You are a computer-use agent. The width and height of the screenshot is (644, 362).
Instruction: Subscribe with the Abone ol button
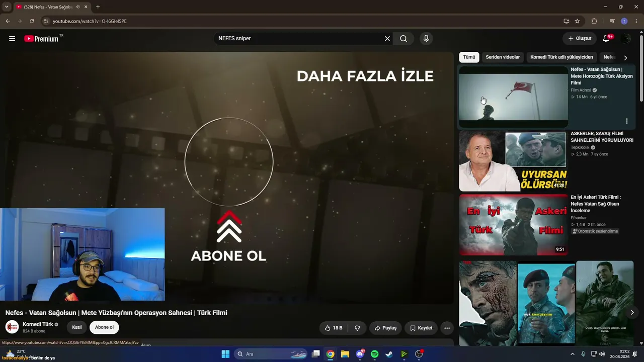click(x=104, y=327)
